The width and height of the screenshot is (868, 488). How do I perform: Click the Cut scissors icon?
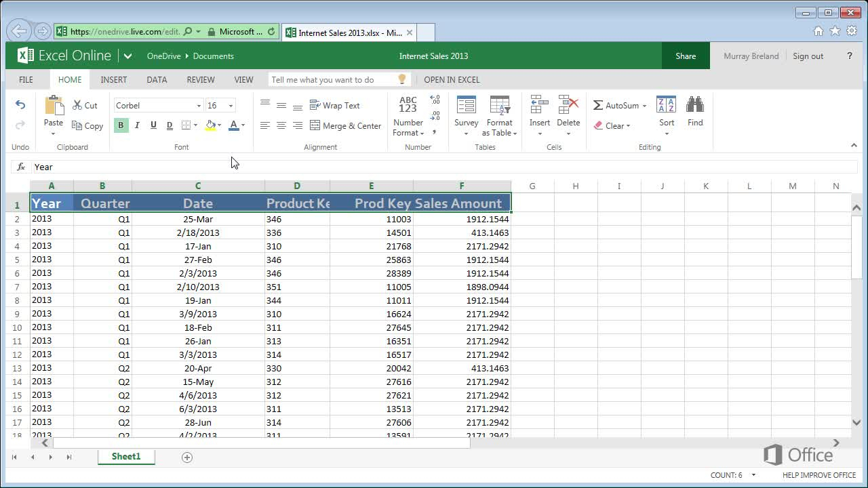[x=77, y=105]
